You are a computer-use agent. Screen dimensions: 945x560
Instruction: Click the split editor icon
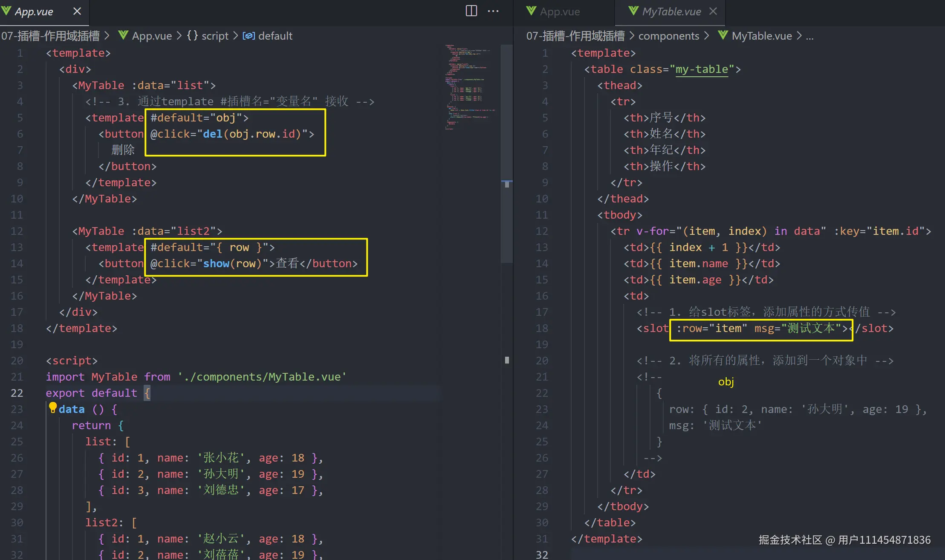[x=471, y=11]
